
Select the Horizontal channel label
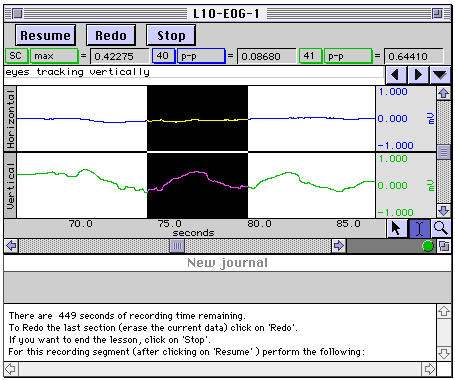tap(10, 119)
